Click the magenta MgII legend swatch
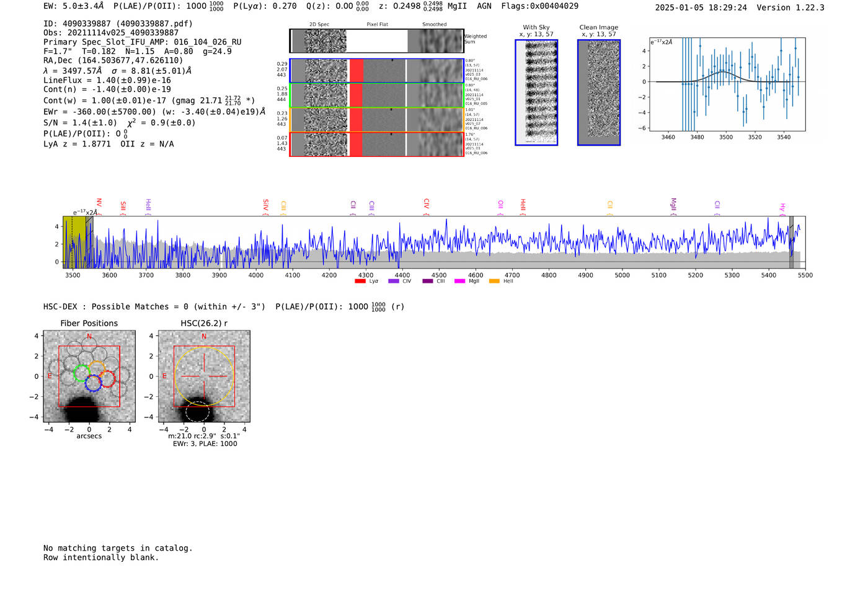Viewport: 868px width, 591px height. [x=459, y=282]
